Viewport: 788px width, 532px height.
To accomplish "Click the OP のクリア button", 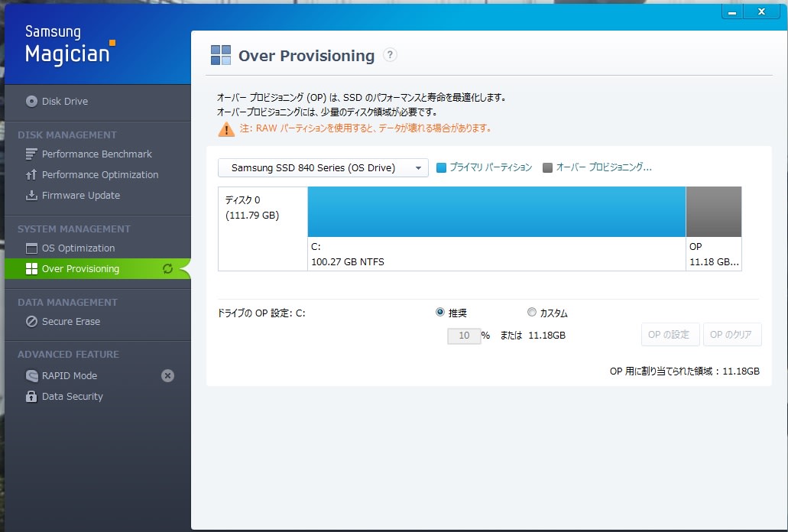I will [x=732, y=335].
